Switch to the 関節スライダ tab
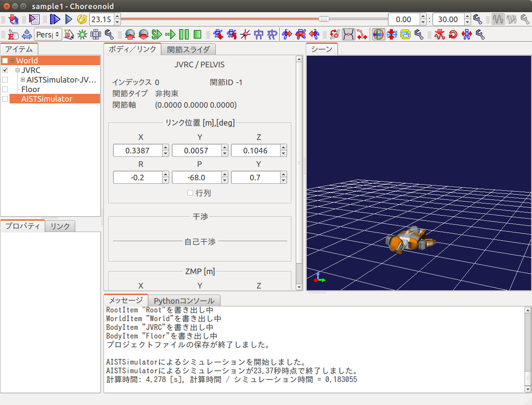 187,50
